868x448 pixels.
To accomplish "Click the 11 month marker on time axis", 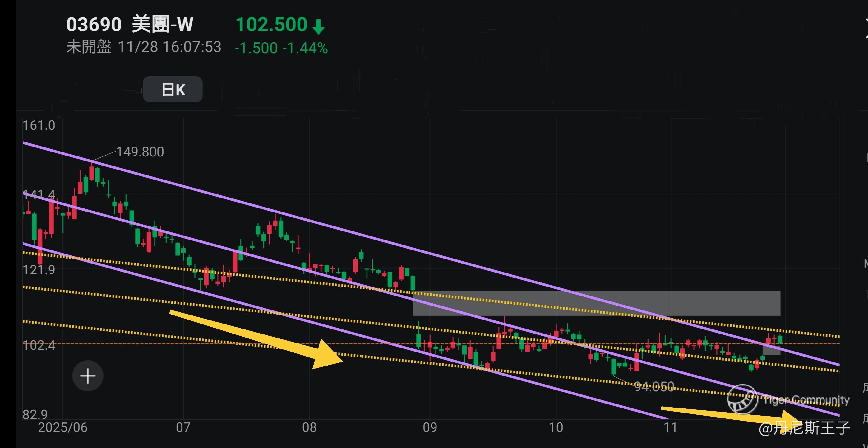I will coord(670,427).
